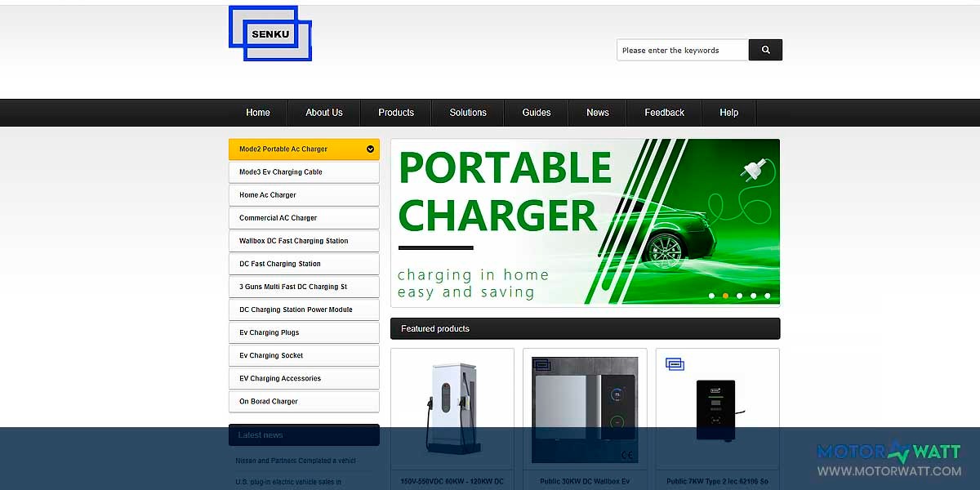
Task: Select the last banner slide dot
Action: coord(767,296)
